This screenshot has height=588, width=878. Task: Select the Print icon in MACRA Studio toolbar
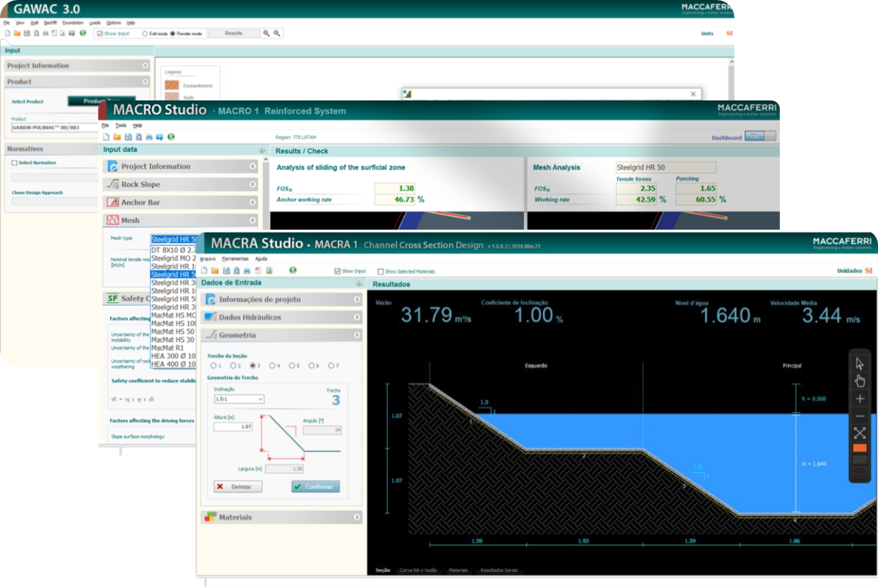coord(247,270)
